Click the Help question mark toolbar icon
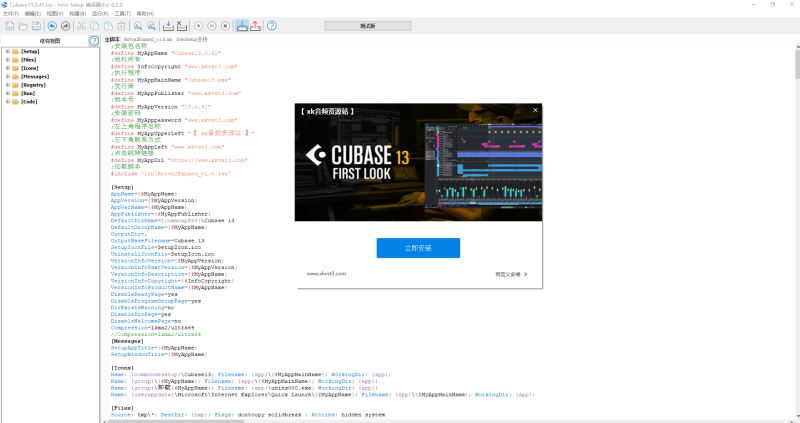This screenshot has height=423, width=800. coord(272,26)
